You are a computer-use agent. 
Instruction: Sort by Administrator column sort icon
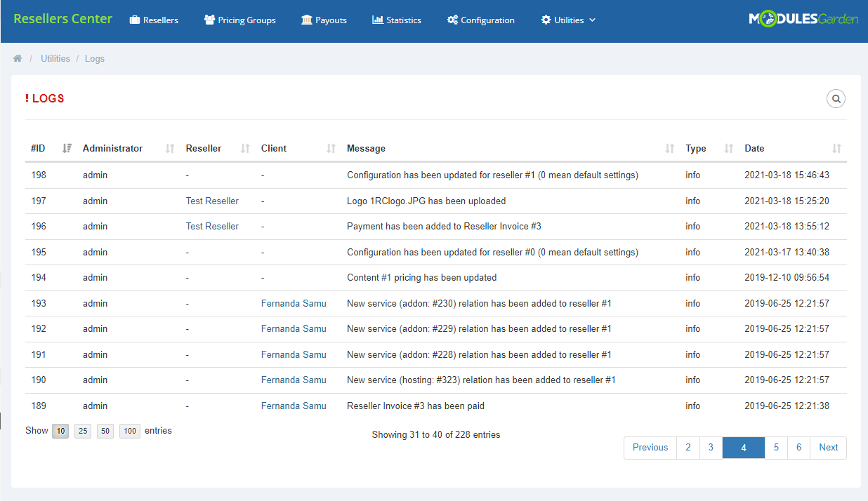click(170, 148)
